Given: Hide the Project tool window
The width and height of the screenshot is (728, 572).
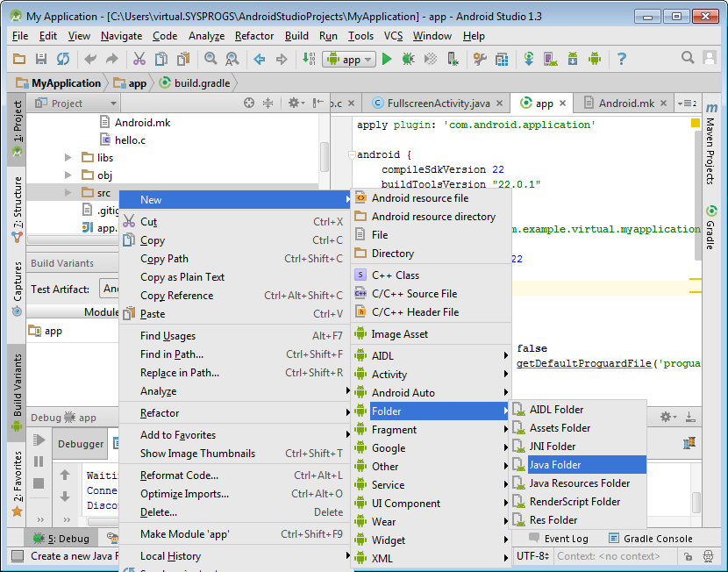Looking at the screenshot, I should (x=318, y=103).
